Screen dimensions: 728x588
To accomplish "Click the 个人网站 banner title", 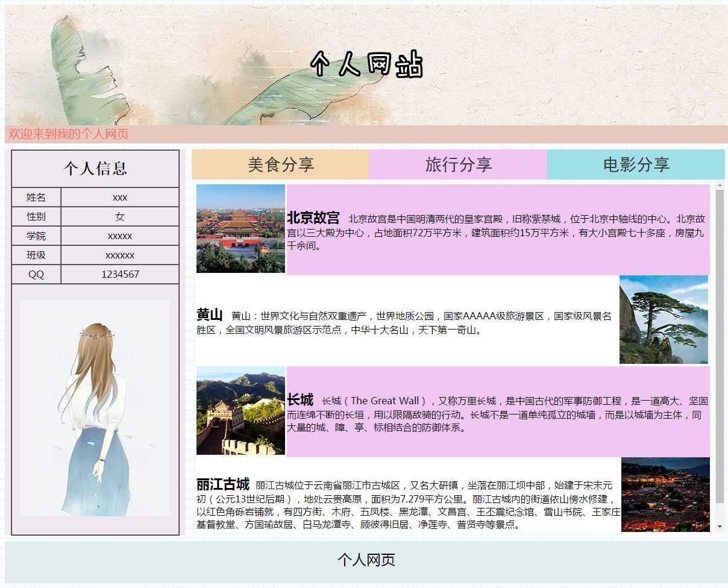I will pyautogui.click(x=366, y=64).
